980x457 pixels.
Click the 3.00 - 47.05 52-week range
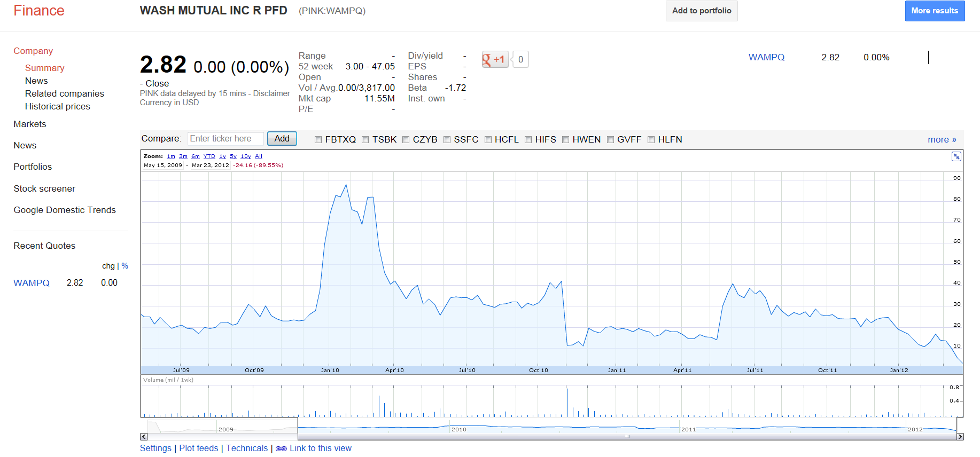point(370,67)
